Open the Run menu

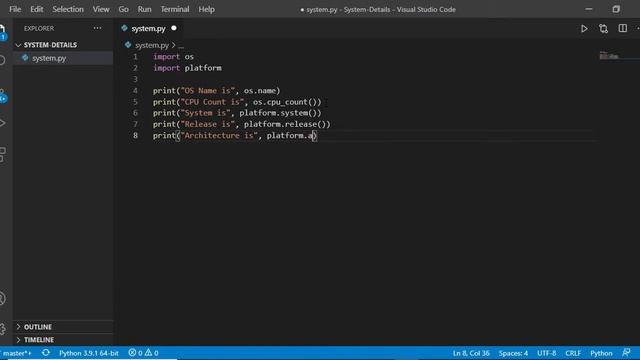pos(144,9)
